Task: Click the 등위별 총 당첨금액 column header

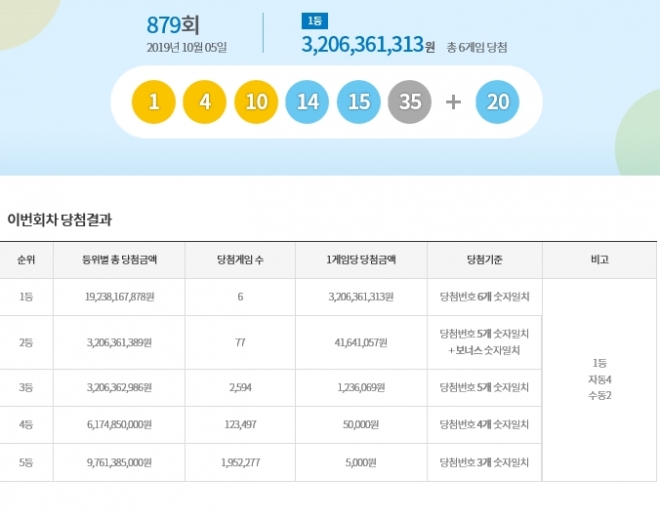Action: click(x=118, y=260)
